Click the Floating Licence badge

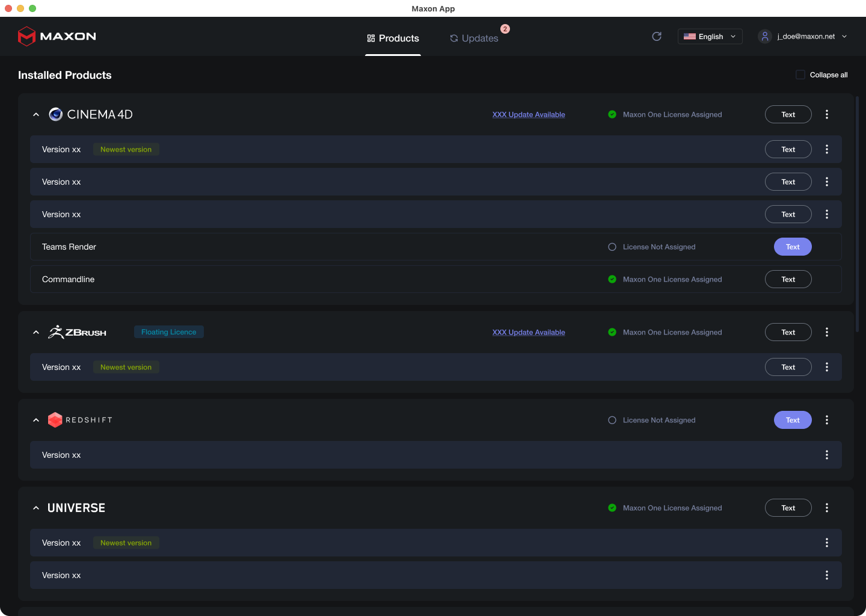coord(169,332)
